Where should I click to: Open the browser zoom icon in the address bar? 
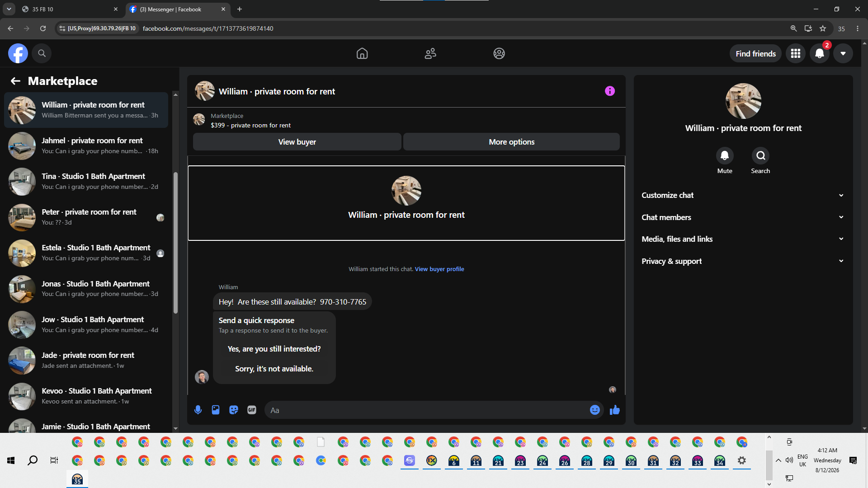click(793, 28)
